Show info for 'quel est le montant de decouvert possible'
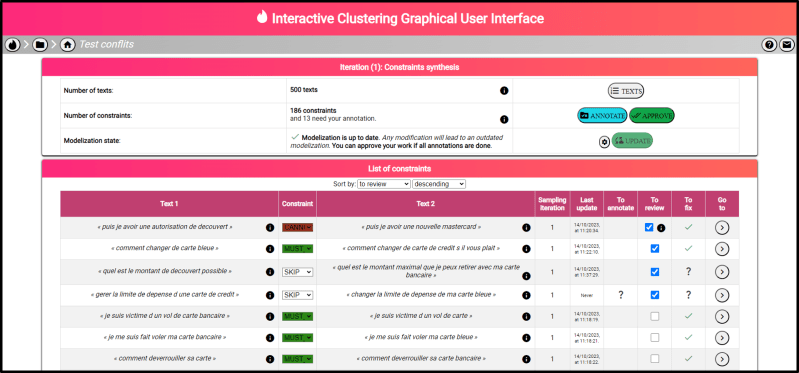This screenshot has height=373, width=799. click(x=270, y=272)
